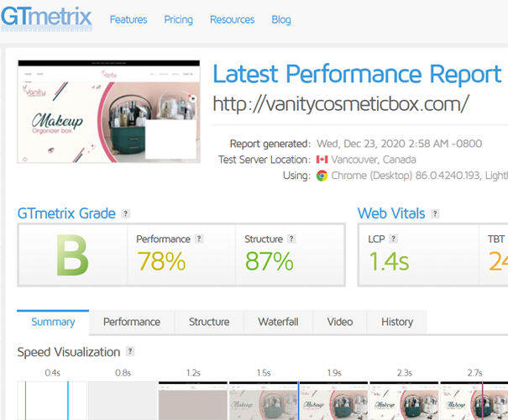Image resolution: width=508 pixels, height=420 pixels.
Task: Click the B grade letter
Action: (72, 255)
